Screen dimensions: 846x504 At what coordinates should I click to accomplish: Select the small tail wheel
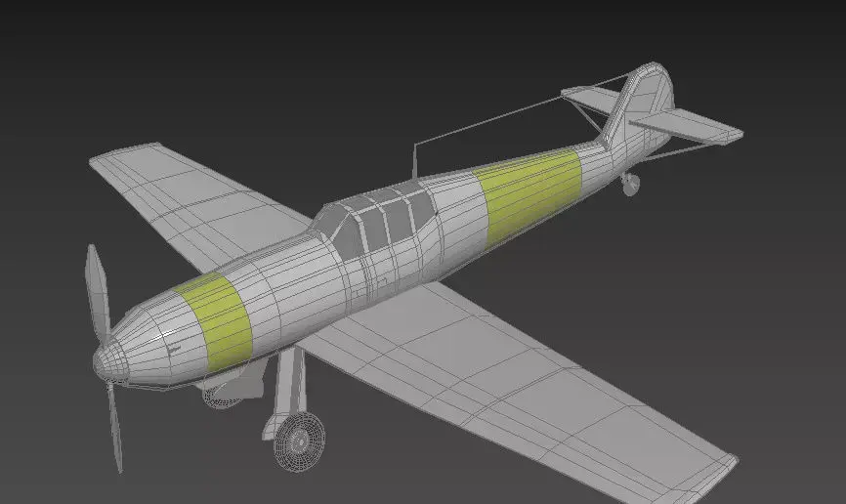point(630,185)
